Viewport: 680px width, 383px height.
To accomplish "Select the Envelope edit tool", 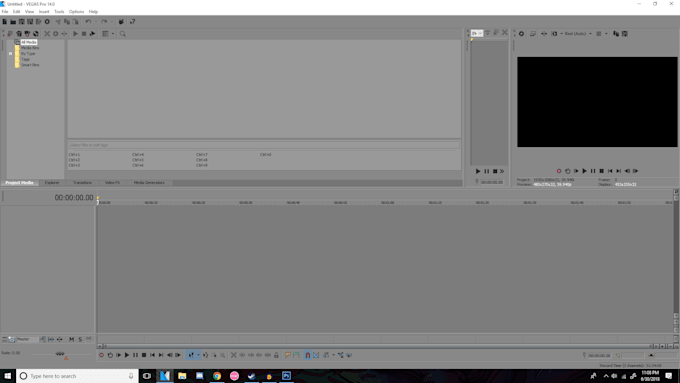I will click(206, 355).
